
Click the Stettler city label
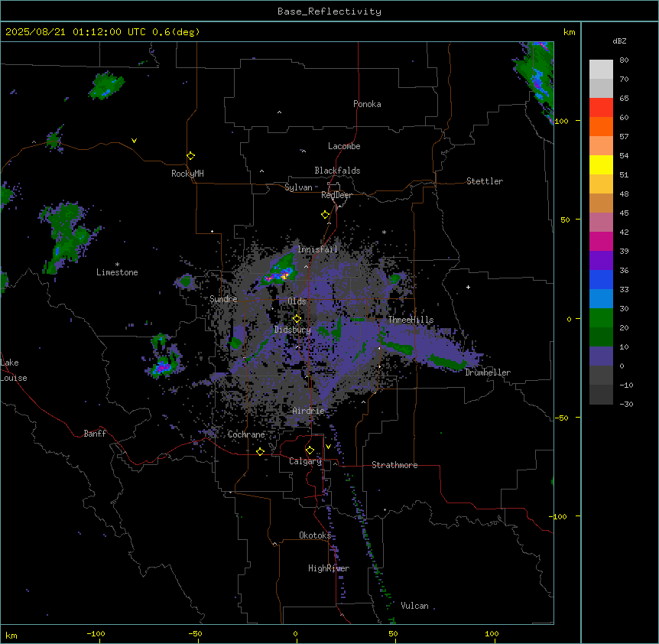click(485, 181)
